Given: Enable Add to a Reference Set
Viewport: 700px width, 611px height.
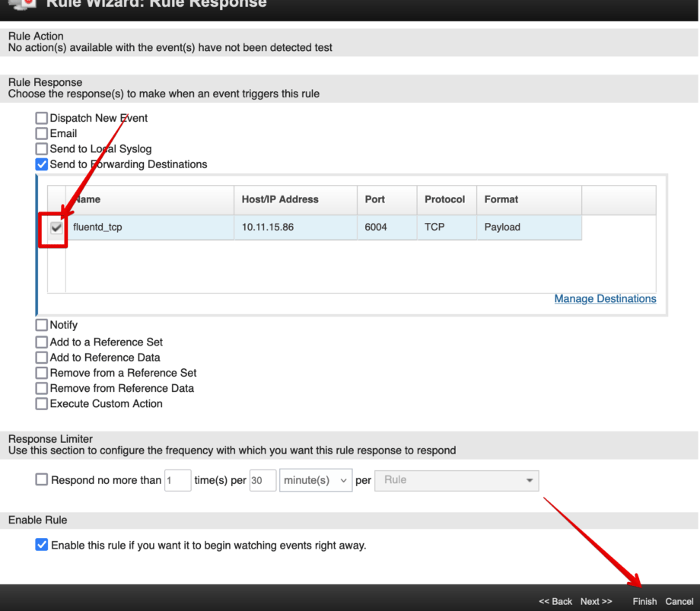Looking at the screenshot, I should (41, 342).
